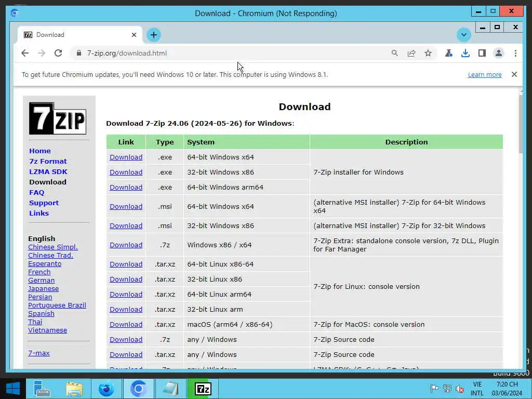
Task: Open a new tab with plus button
Action: tap(154, 35)
